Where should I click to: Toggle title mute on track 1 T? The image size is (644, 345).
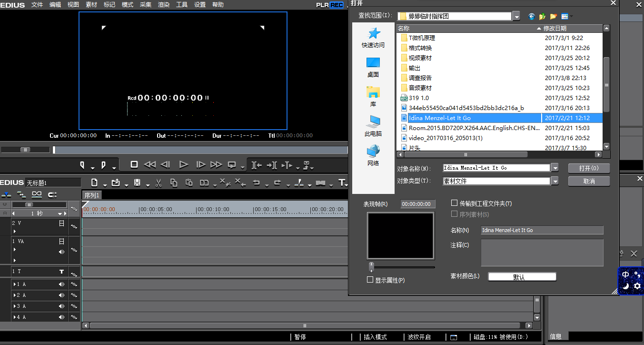[61, 271]
